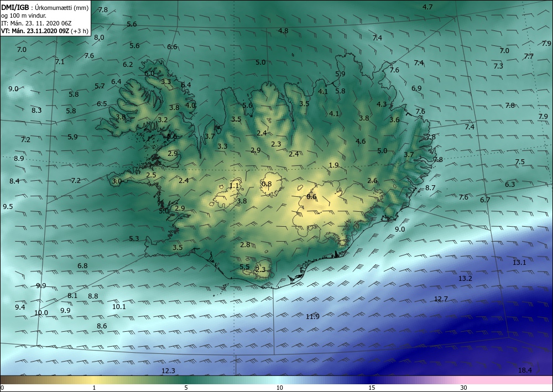Click the color bar label 10
This screenshot has width=553, height=392.
[x=280, y=388]
